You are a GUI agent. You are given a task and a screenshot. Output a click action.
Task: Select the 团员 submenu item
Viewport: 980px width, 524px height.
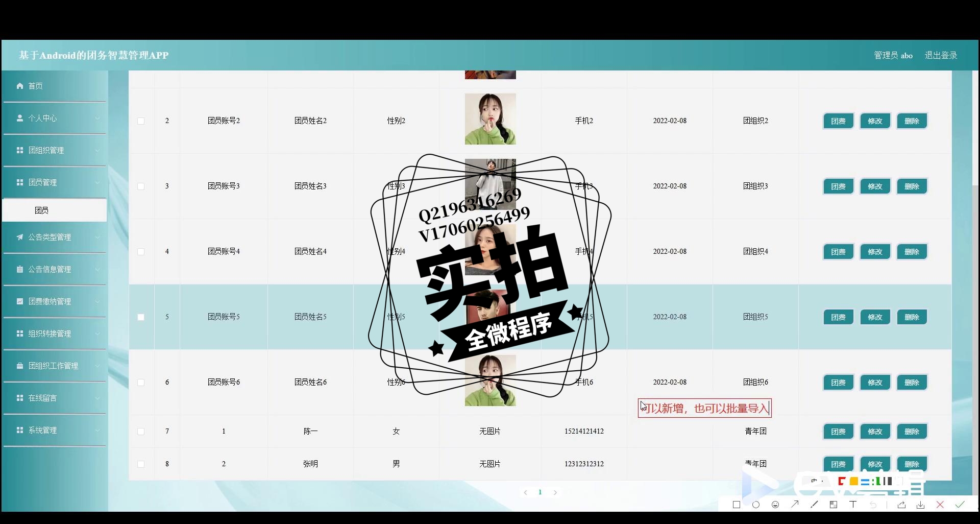point(55,210)
